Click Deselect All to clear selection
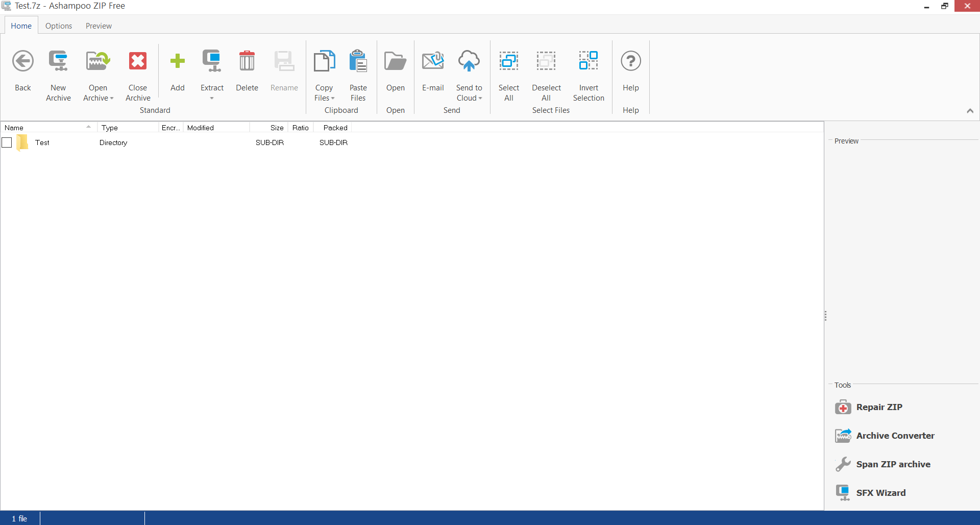 point(546,61)
